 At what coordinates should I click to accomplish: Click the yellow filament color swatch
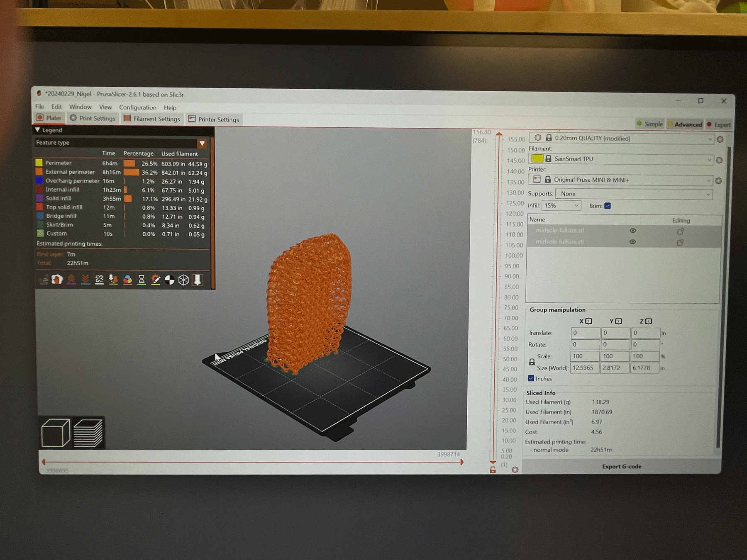click(x=537, y=158)
